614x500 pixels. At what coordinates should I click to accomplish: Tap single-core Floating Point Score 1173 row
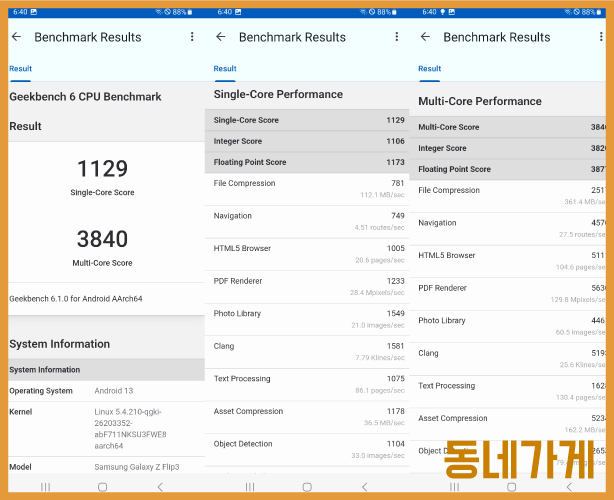tap(307, 162)
